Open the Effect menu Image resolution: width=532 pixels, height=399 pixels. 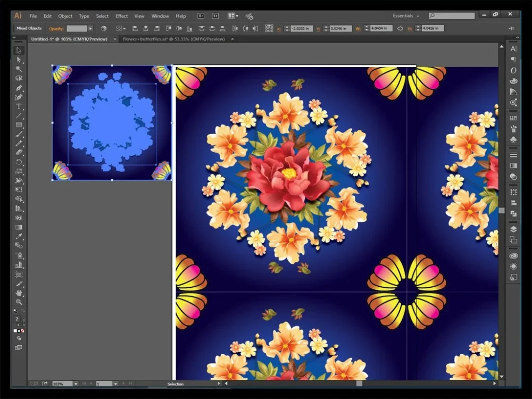pyautogui.click(x=121, y=16)
